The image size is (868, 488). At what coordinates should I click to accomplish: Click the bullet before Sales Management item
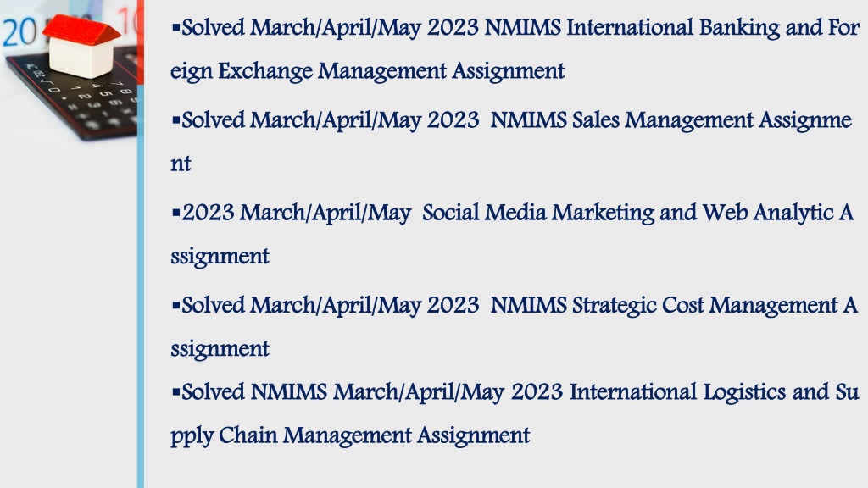click(x=176, y=119)
